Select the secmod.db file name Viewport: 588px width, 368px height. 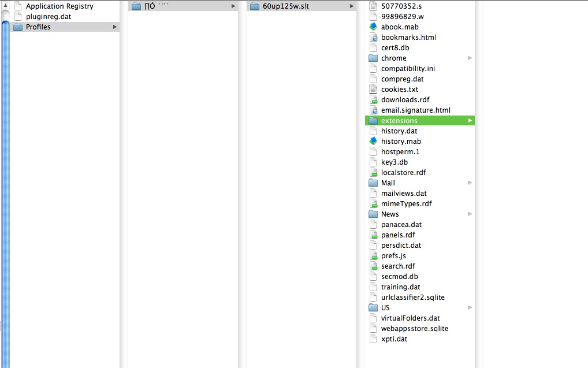[x=399, y=277]
